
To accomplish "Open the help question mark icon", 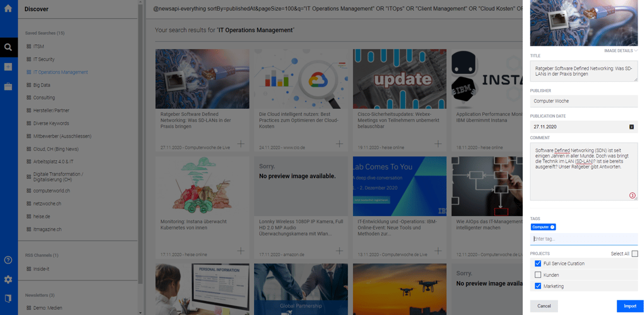I will [8, 260].
